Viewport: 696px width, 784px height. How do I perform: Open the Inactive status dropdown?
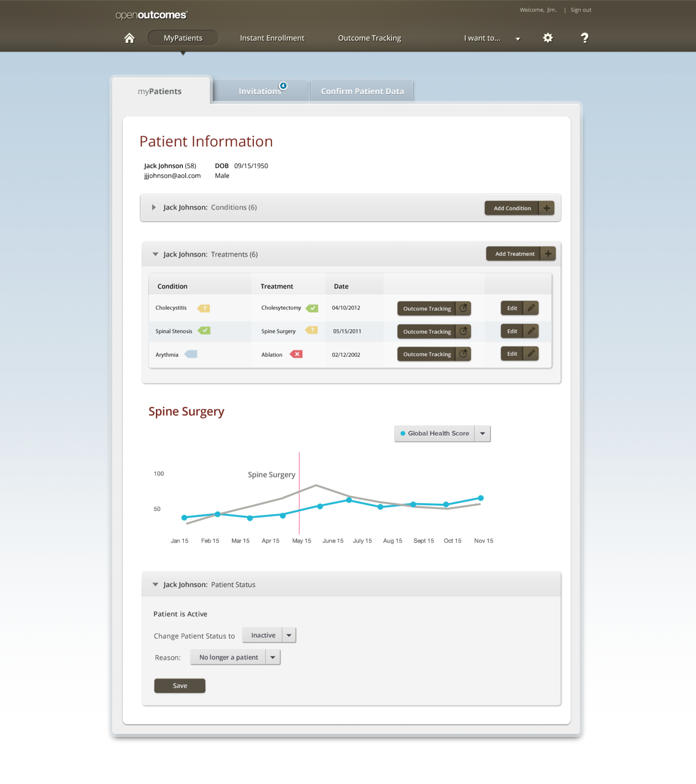[289, 635]
